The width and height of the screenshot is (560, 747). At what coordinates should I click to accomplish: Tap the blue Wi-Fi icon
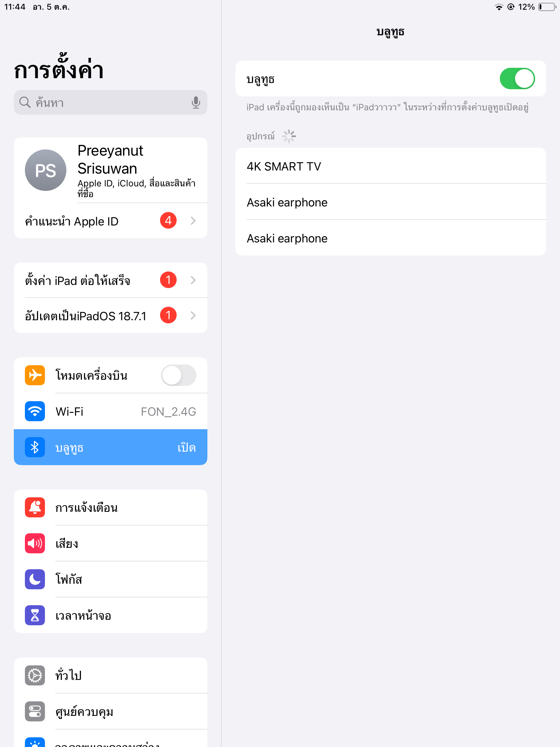click(x=35, y=411)
